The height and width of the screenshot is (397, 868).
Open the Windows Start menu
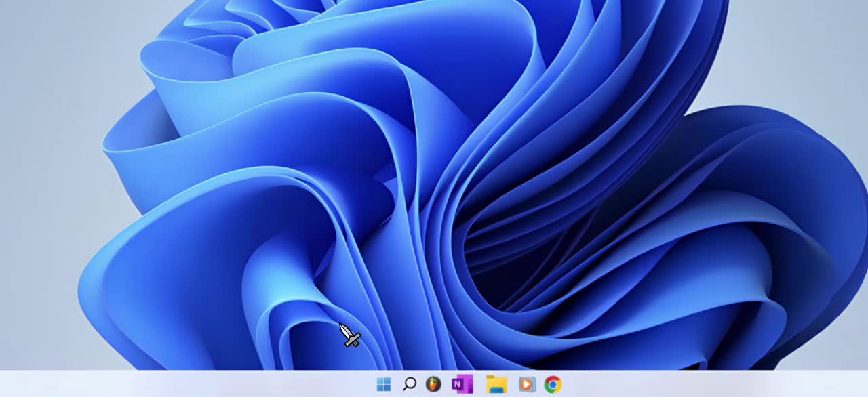(384, 385)
